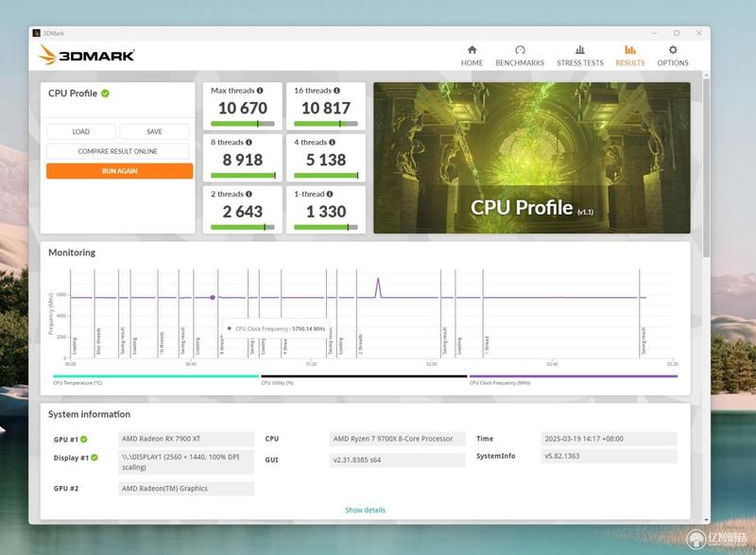Open the BENCHMARKS section
This screenshot has height=555, width=756.
pos(520,56)
